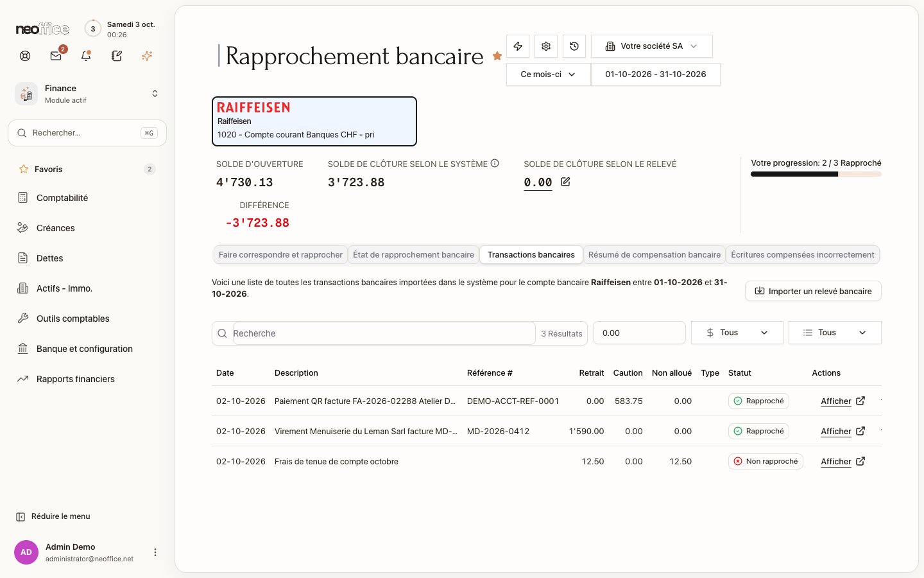The height and width of the screenshot is (578, 924).
Task: Click the info icon next to system closing balance
Action: coord(495,164)
